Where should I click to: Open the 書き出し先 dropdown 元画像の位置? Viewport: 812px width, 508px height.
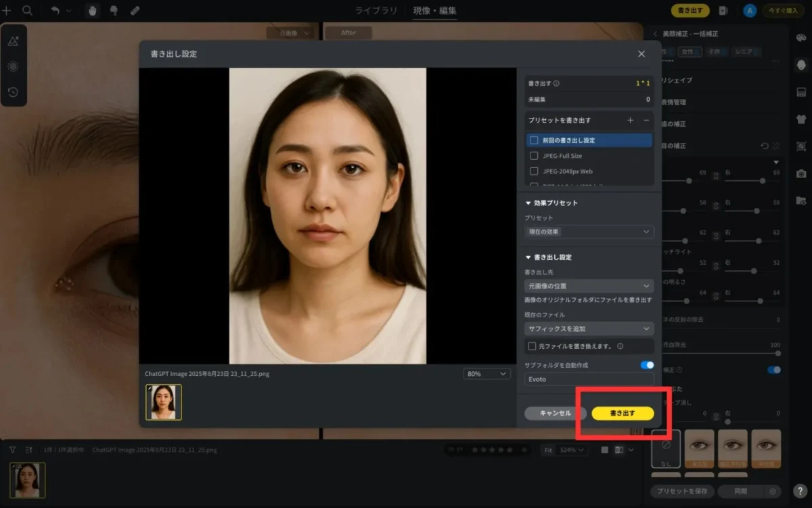click(x=589, y=286)
